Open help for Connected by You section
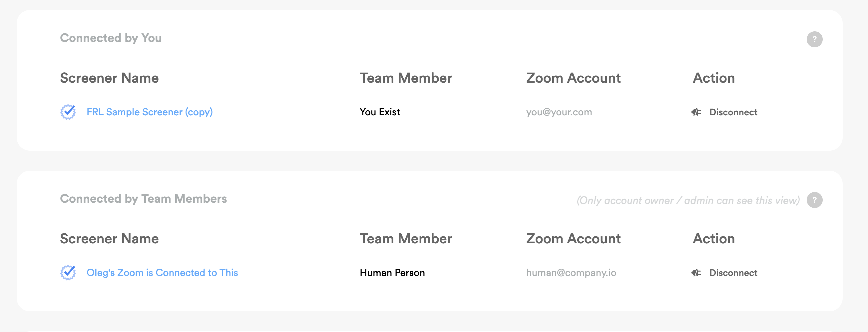 (814, 39)
